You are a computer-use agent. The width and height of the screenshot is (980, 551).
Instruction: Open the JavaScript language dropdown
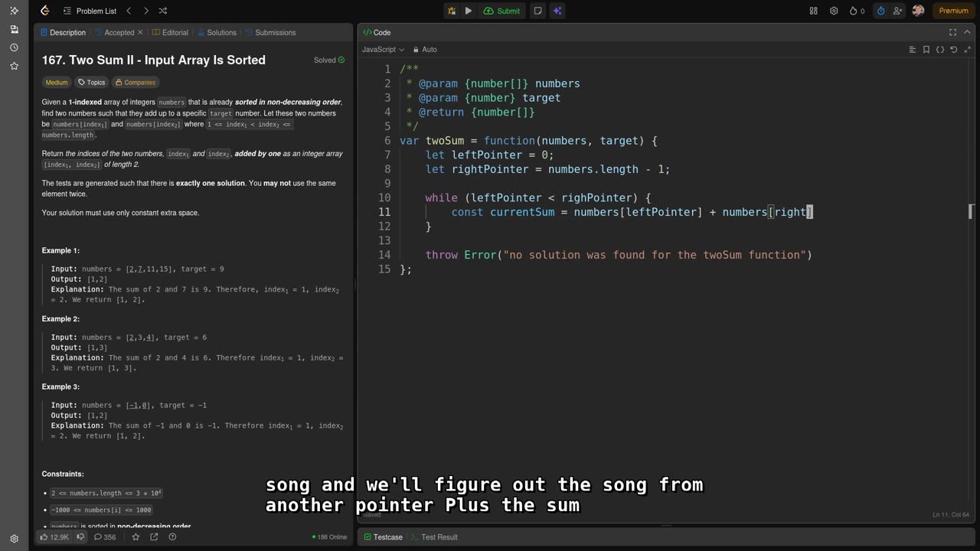(383, 50)
